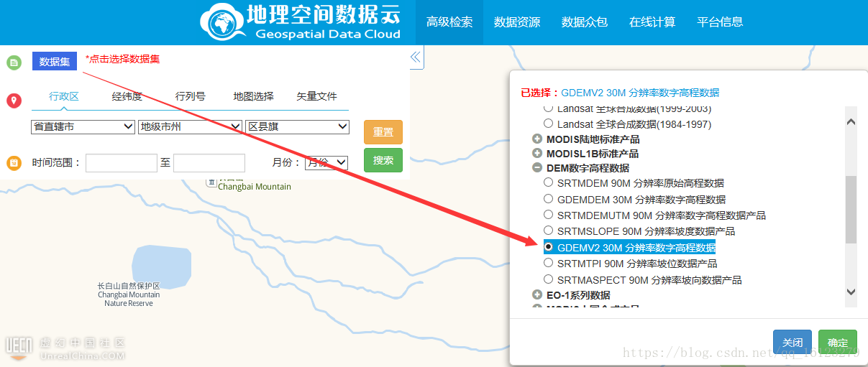This screenshot has height=367, width=868.
Task: Open the 省直辖市 province dropdown
Action: coord(83,126)
